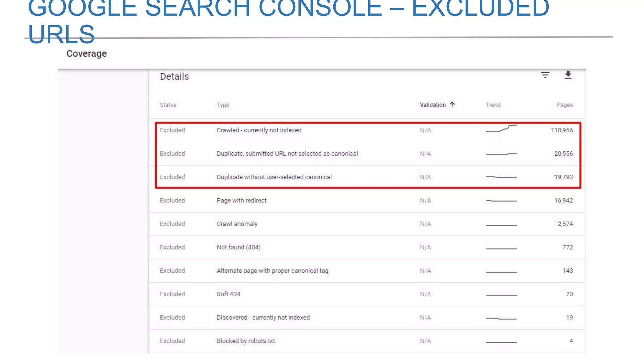The image size is (644, 362).
Task: Click the N/A validation in Soft 404 row
Action: (x=425, y=294)
